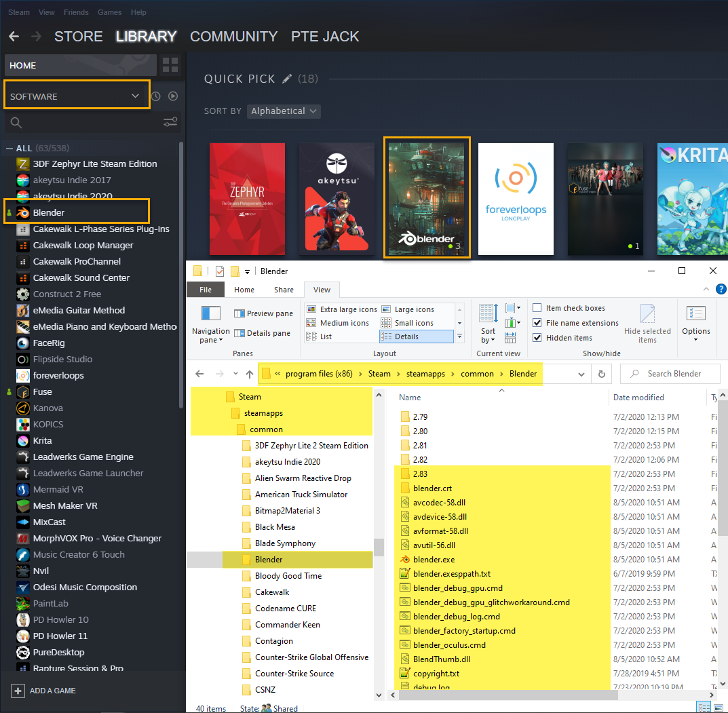Click the Fuse icon in the library list
This screenshot has width=728, height=713.
pos(23,392)
